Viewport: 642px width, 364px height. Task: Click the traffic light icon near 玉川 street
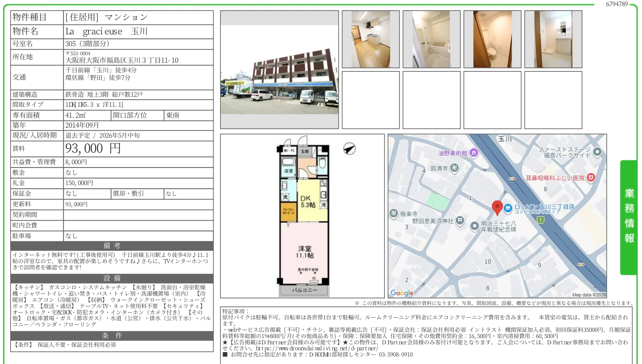[512, 179]
